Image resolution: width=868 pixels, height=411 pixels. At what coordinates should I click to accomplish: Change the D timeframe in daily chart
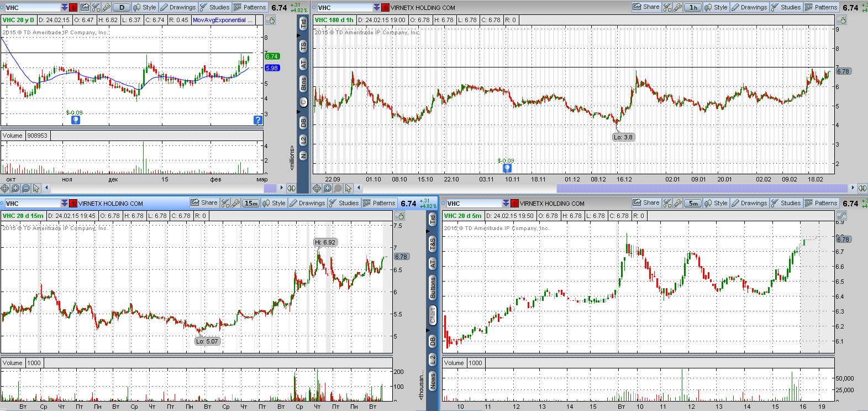(x=122, y=7)
